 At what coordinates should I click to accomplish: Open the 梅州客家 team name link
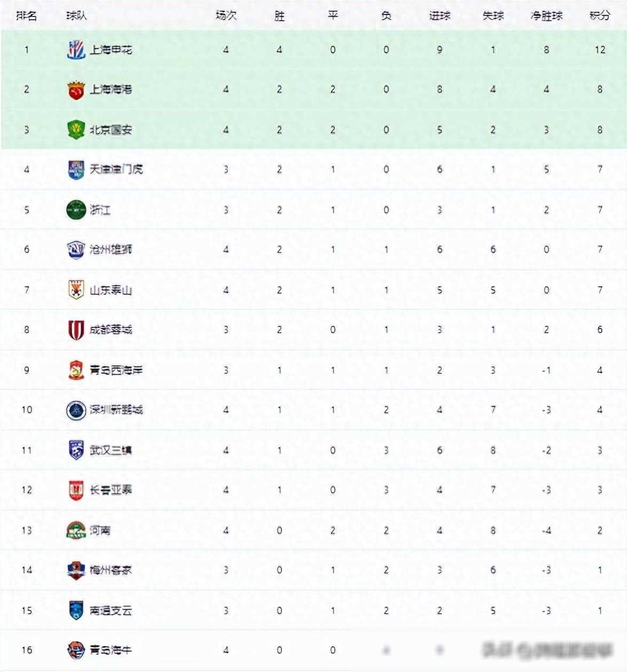[x=111, y=570]
